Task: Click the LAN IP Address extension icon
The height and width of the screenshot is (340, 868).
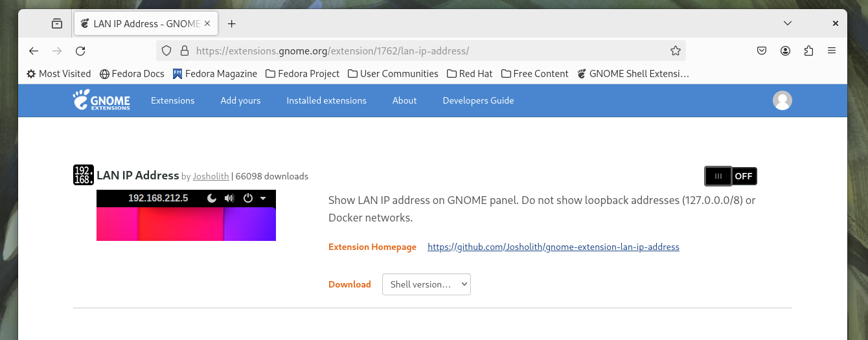Action: pyautogui.click(x=84, y=175)
